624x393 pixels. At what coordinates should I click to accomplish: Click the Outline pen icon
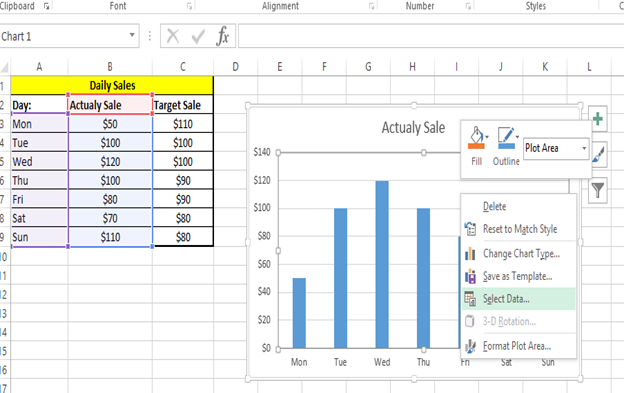506,138
